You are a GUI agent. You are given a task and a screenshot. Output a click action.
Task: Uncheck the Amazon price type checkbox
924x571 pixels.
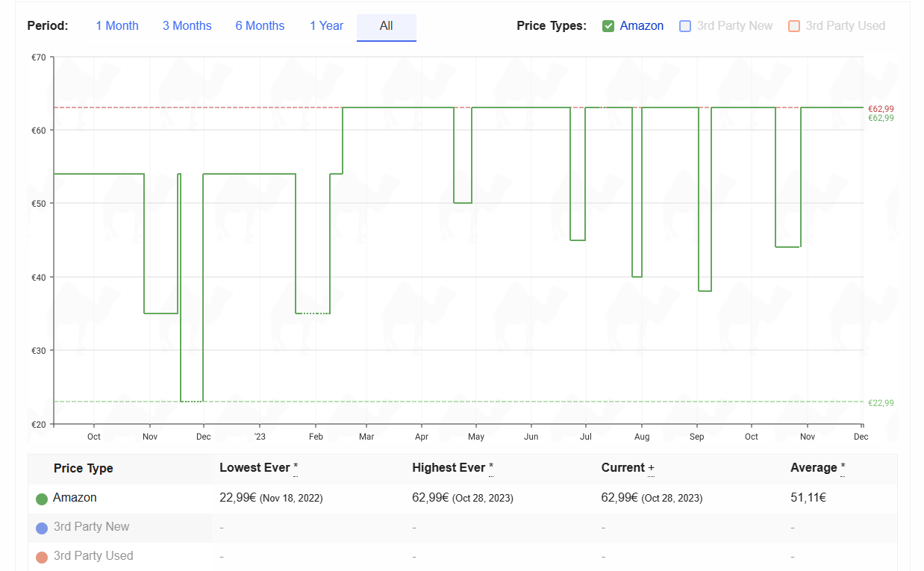coord(608,26)
